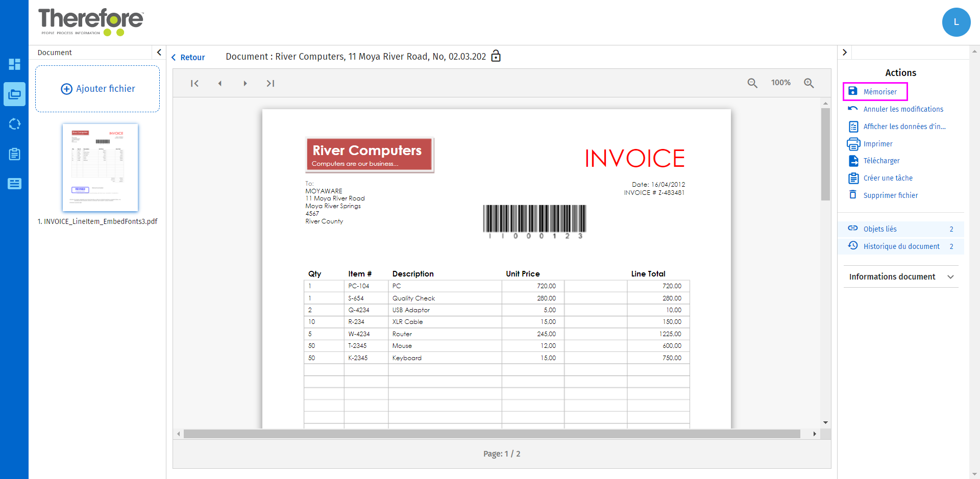Screen dimensions: 980x479
Task: Open the workflow cycle icon in sidebar
Action: point(14,124)
